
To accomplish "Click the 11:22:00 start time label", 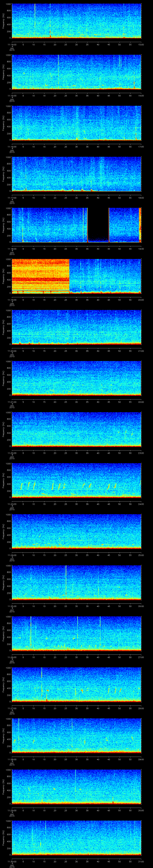I will 12,453.
